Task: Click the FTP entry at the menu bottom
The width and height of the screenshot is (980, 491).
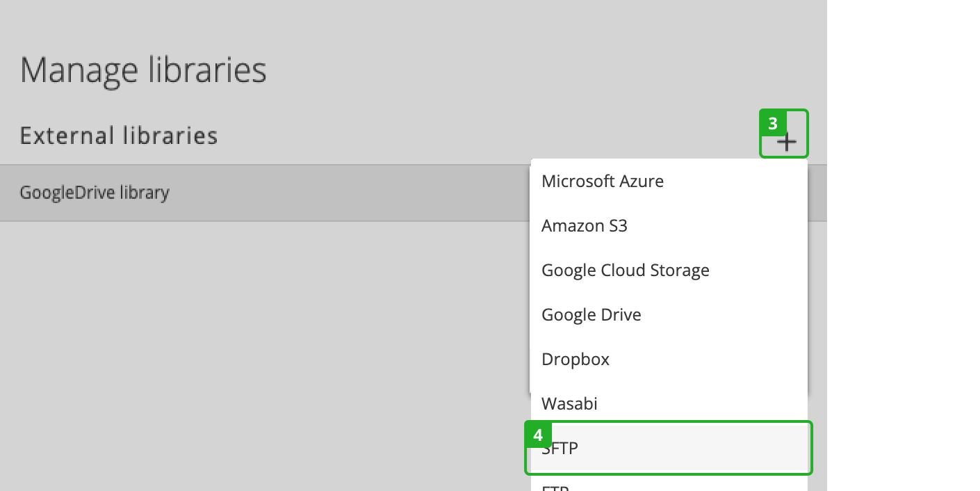Action: tap(556, 487)
